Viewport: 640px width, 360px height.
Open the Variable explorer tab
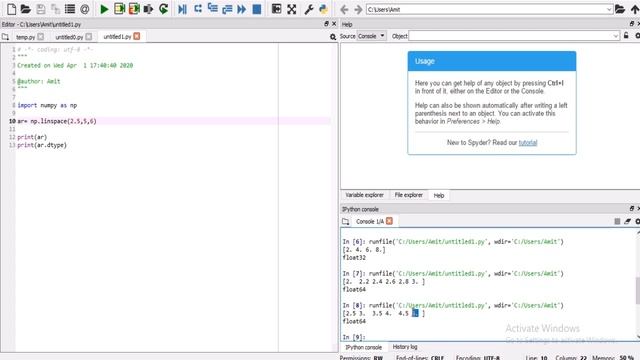[x=364, y=195]
